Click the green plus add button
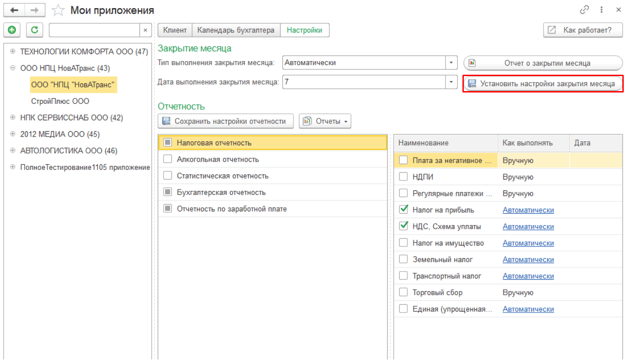Image resolution: width=626 pixels, height=364 pixels. (12, 30)
